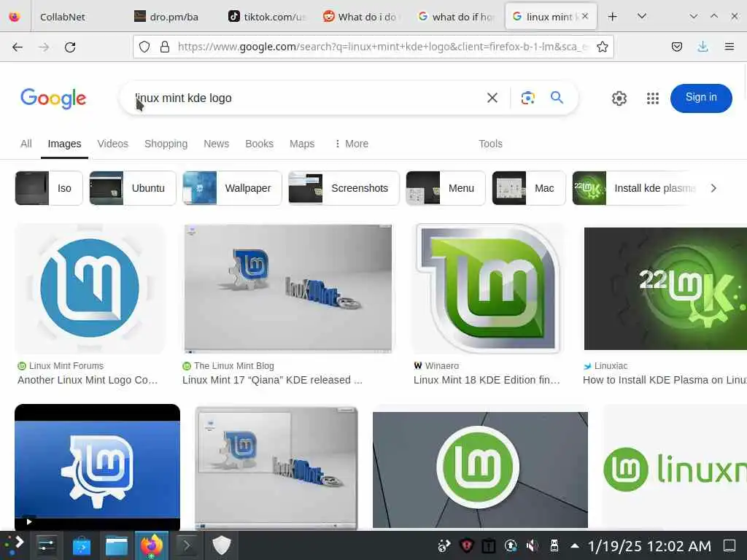Go back using the browser back arrow
747x560 pixels.
tap(18, 47)
